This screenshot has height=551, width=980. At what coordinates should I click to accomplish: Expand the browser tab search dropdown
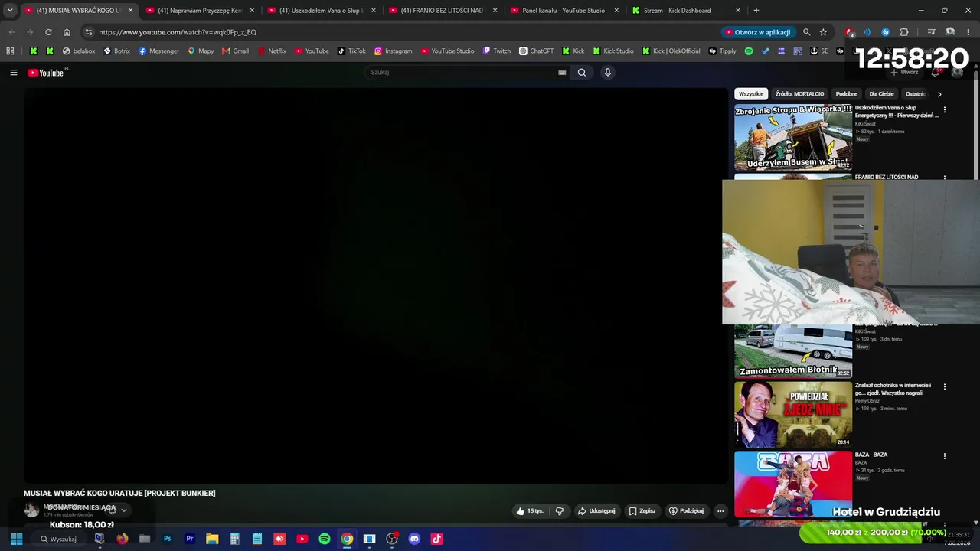(x=10, y=11)
